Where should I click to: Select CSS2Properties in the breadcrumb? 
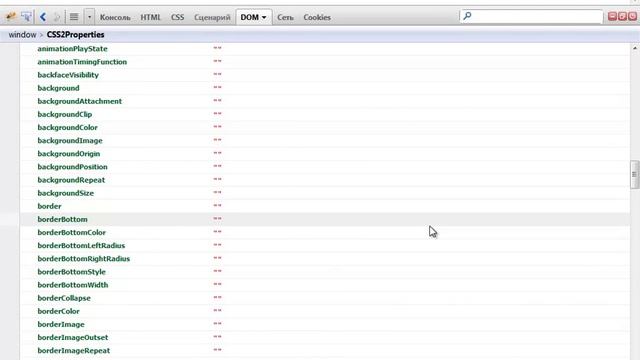pyautogui.click(x=76, y=35)
